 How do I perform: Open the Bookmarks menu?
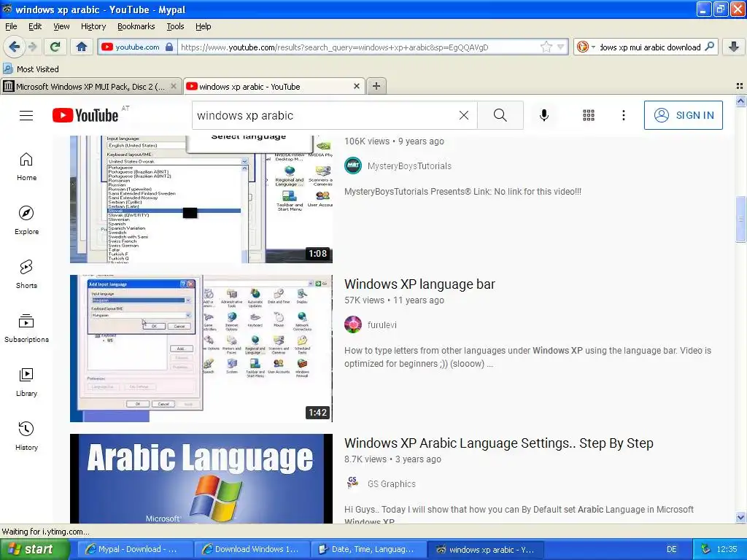pos(136,27)
